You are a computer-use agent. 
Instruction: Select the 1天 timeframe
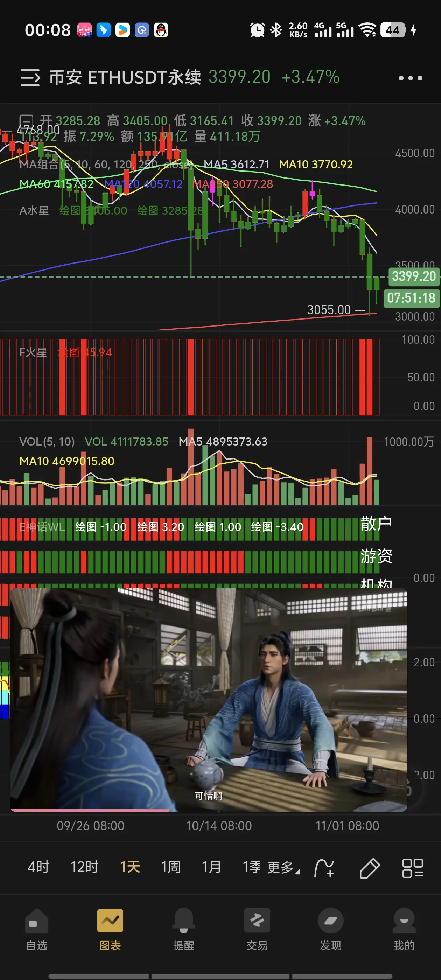pyautogui.click(x=130, y=867)
